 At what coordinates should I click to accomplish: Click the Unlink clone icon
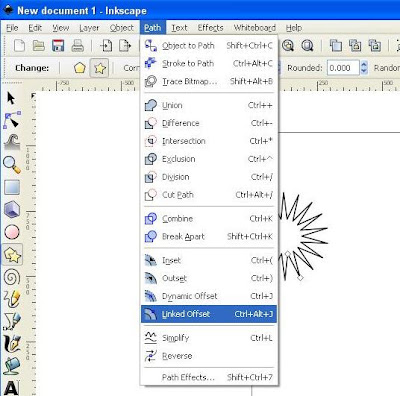click(x=374, y=46)
